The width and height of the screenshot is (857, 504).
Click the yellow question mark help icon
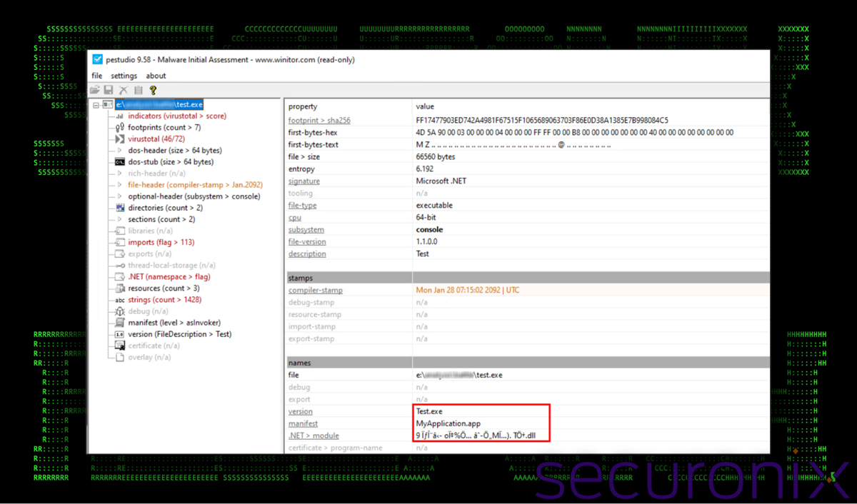[153, 90]
